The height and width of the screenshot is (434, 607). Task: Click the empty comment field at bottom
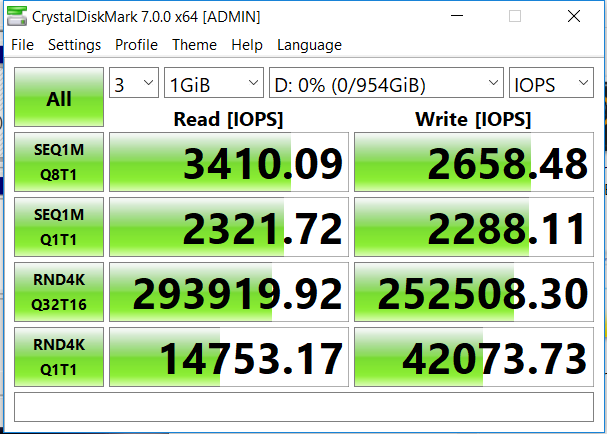pos(304,407)
